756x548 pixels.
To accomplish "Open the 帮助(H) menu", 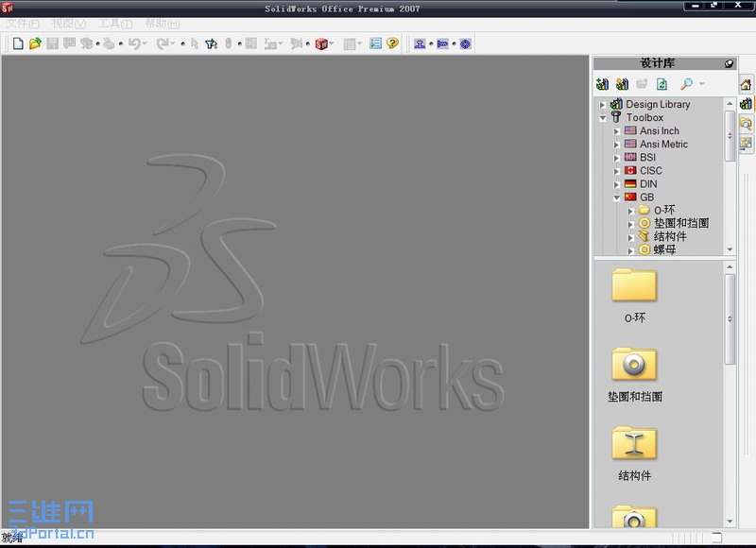I will pyautogui.click(x=163, y=24).
